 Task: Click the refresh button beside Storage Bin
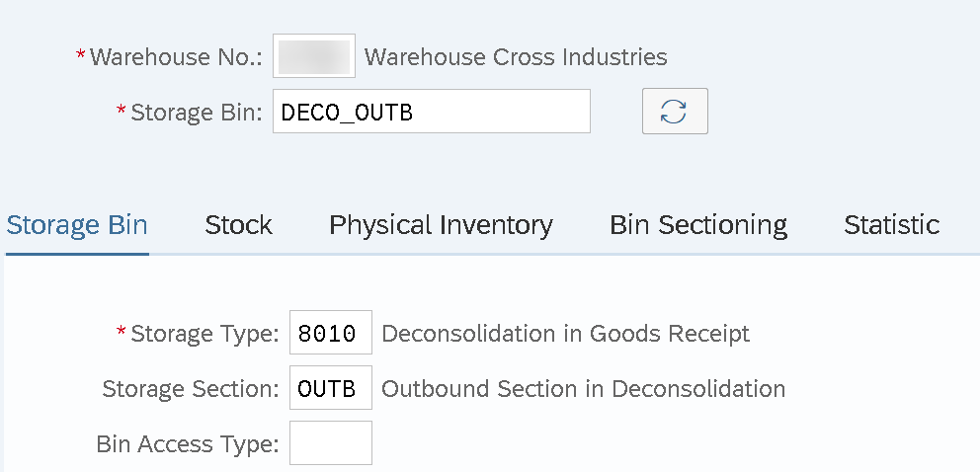[x=674, y=112]
